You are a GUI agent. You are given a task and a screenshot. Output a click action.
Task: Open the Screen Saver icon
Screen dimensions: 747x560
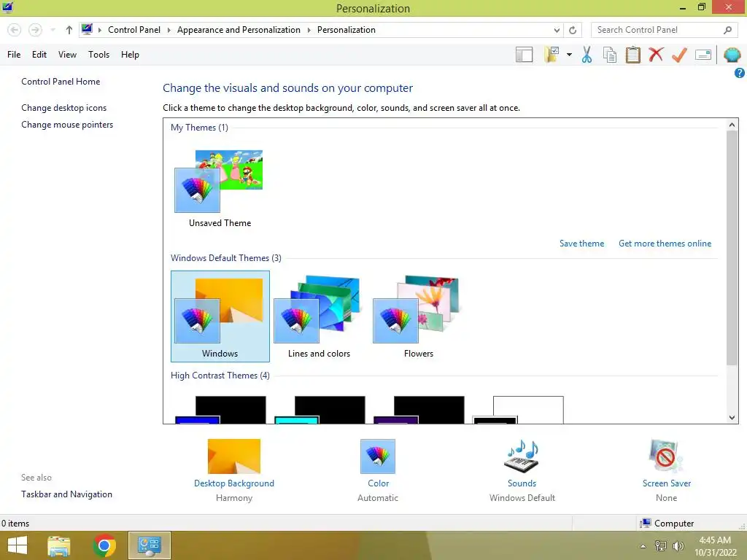[x=665, y=456]
